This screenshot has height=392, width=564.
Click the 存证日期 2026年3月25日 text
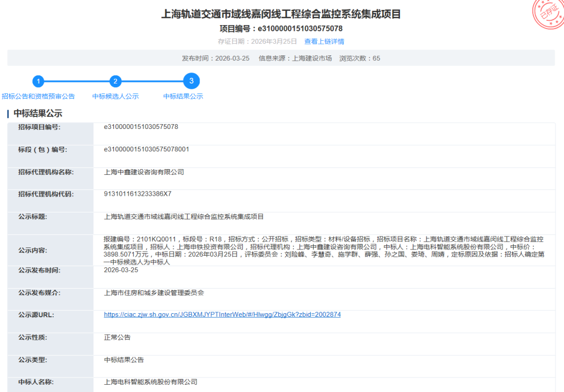point(257,42)
